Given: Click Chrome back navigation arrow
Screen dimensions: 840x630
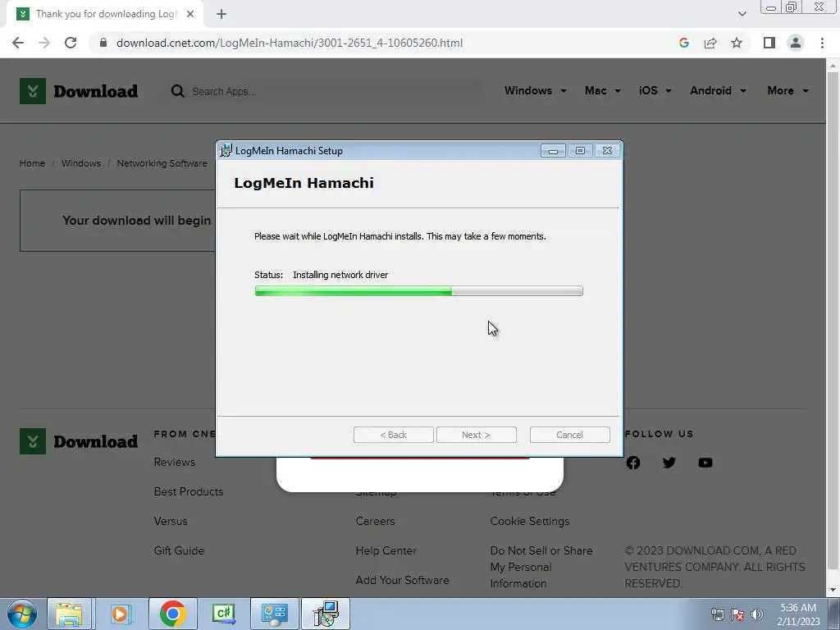Looking at the screenshot, I should (18, 43).
